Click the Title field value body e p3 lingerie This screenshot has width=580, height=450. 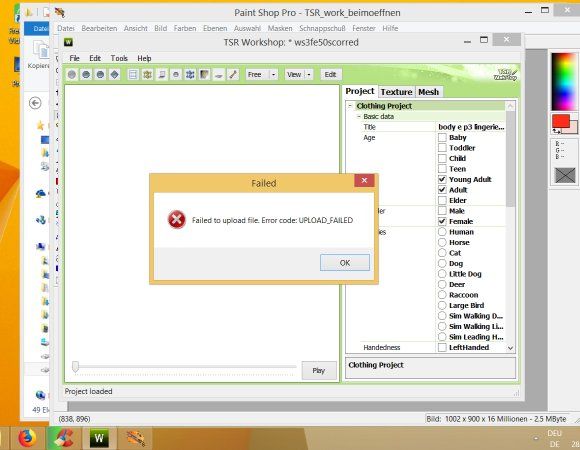(471, 127)
